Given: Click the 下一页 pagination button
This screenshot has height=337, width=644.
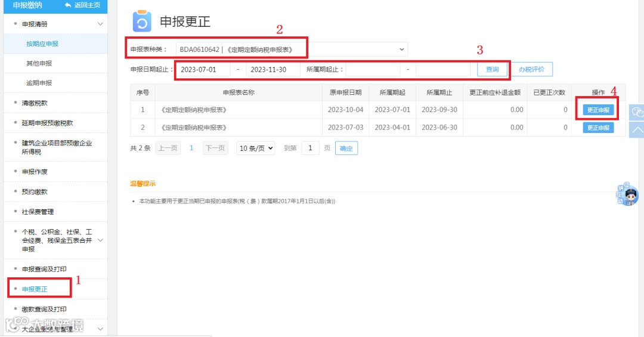Looking at the screenshot, I should [x=215, y=149].
